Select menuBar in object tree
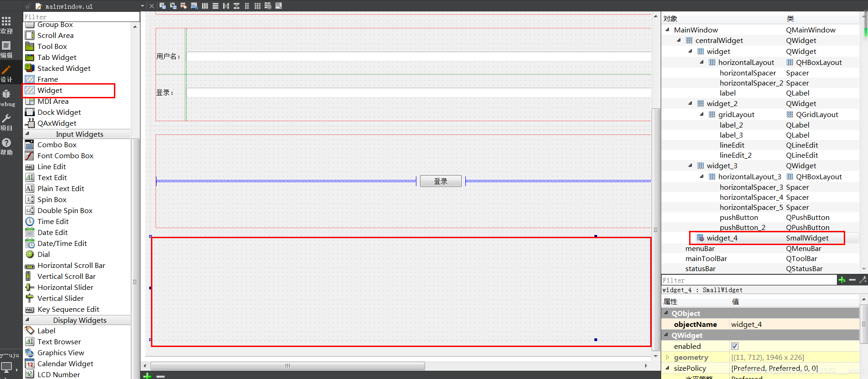 pos(700,248)
